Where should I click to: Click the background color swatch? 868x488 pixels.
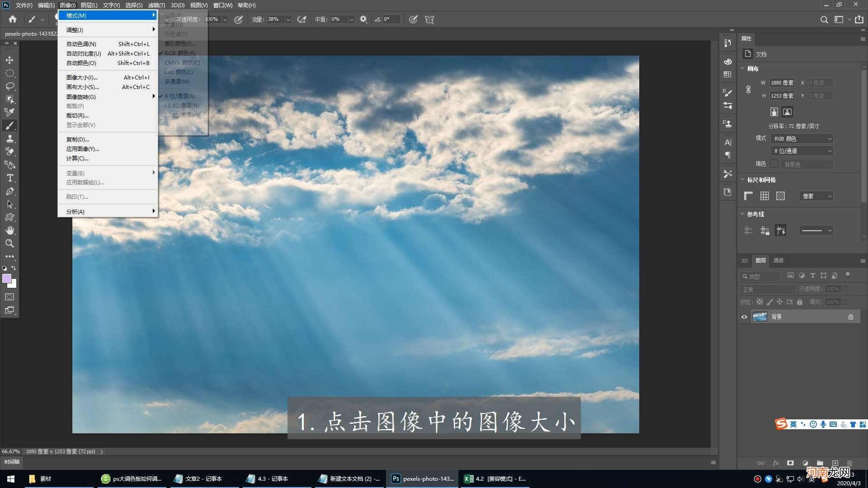click(14, 285)
